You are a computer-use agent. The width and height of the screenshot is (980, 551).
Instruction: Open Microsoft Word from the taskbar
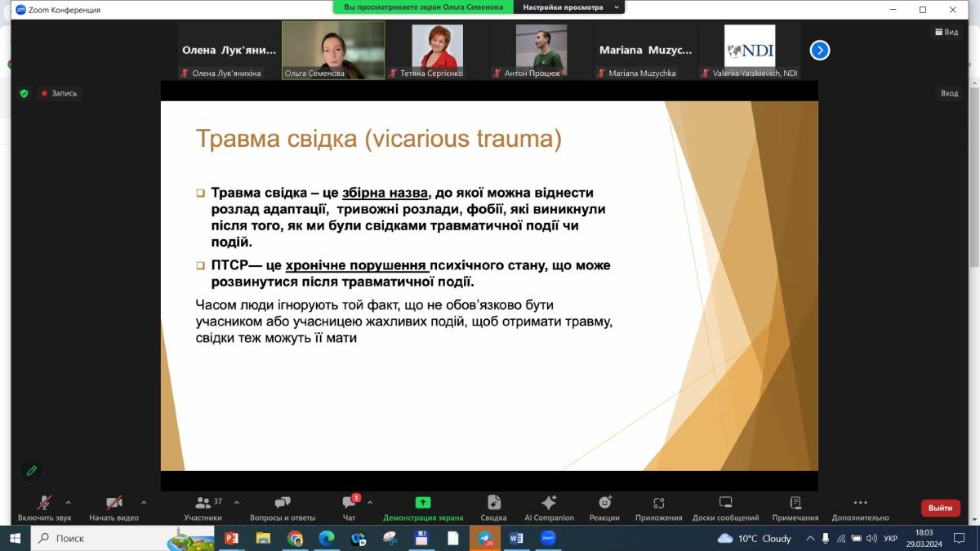[516, 538]
